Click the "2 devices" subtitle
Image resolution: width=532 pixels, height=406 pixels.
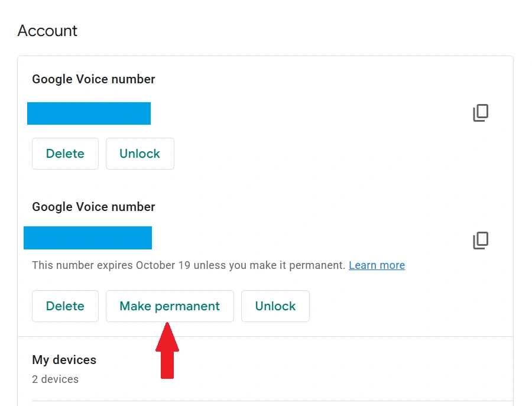(55, 379)
